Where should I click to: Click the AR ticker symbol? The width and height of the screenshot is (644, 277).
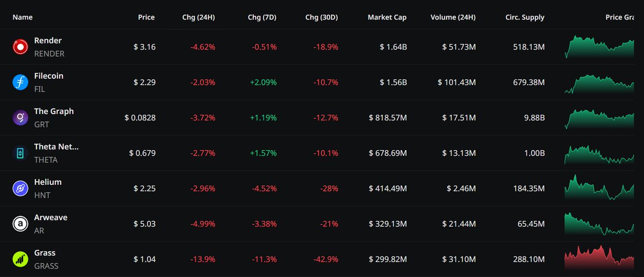(39, 230)
